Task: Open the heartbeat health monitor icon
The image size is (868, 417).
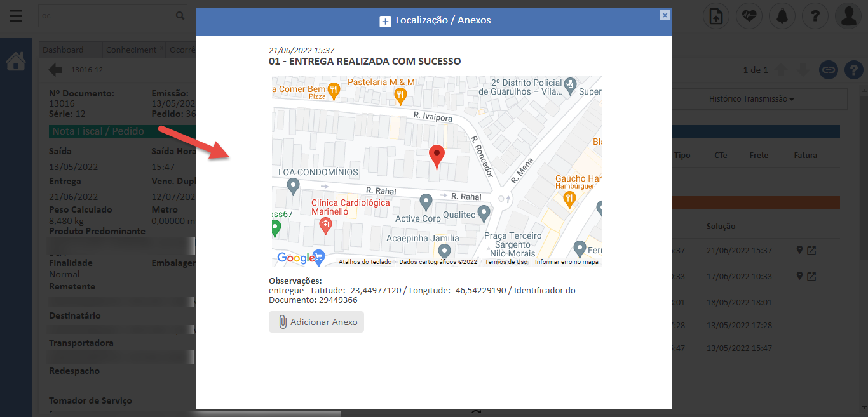Action: click(x=749, y=17)
